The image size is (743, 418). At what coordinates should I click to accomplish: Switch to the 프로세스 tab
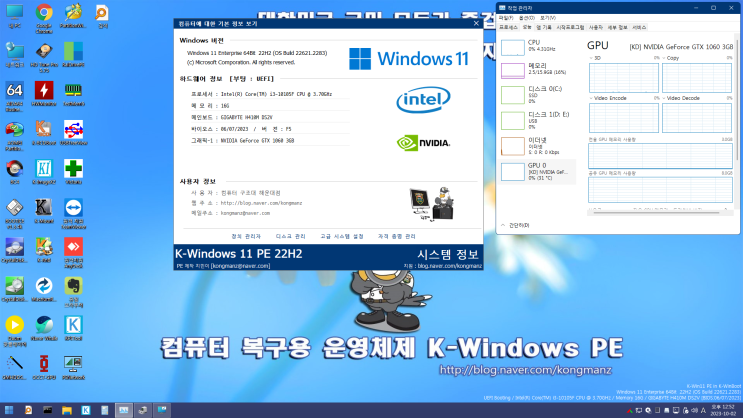pos(508,27)
